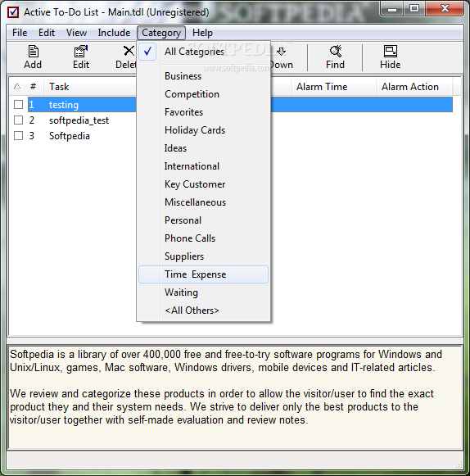Choose the Waiting category
Screen dimensions: 470x476
203,292
